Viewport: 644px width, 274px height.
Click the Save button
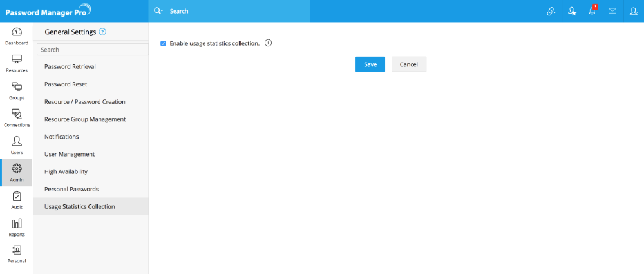pos(370,64)
